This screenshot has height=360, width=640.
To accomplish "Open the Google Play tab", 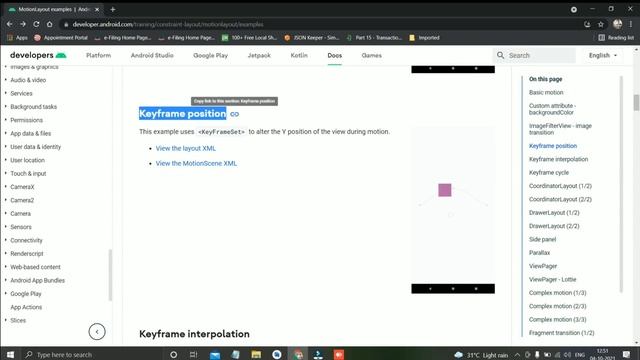I will 210,55.
